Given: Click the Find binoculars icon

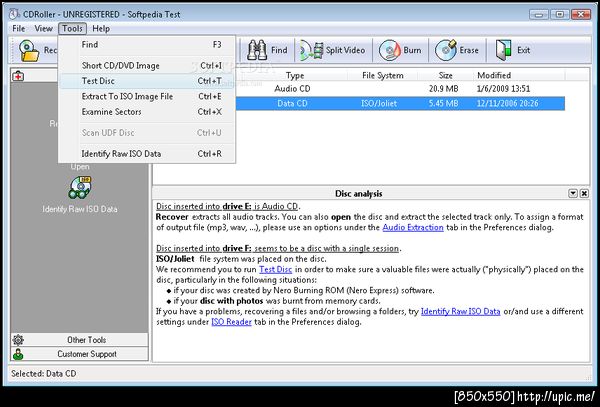Looking at the screenshot, I should (257, 50).
